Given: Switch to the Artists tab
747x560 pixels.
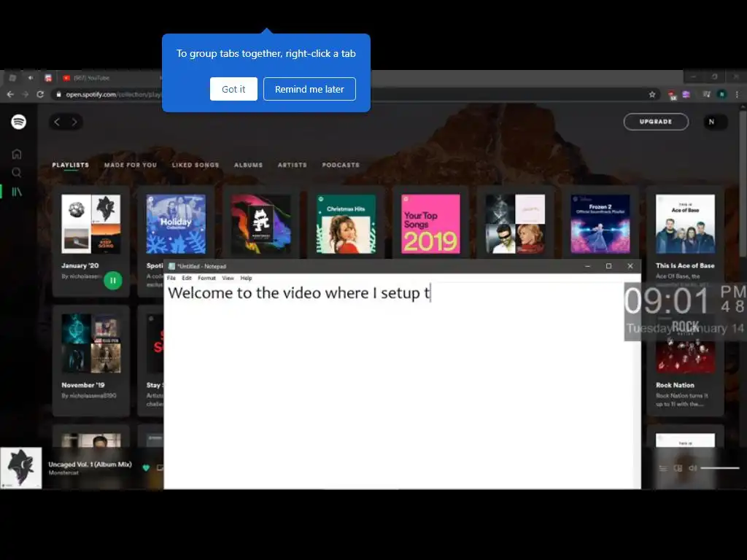Looking at the screenshot, I should pos(292,165).
